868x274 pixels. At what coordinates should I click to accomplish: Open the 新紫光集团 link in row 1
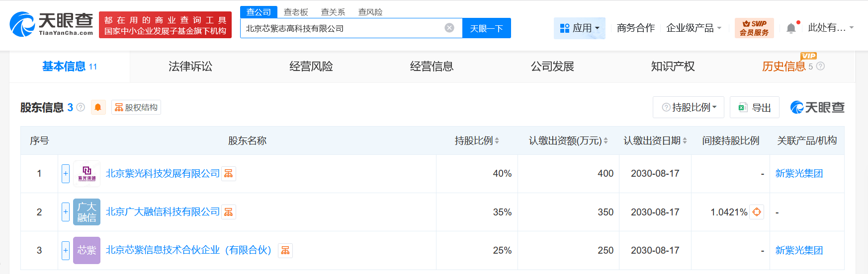click(799, 174)
